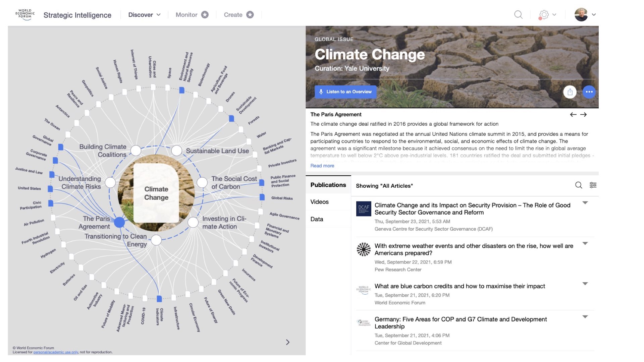Screen dimensions: 644x362
Task: Expand the DCAF security provision article
Action: tap(585, 203)
